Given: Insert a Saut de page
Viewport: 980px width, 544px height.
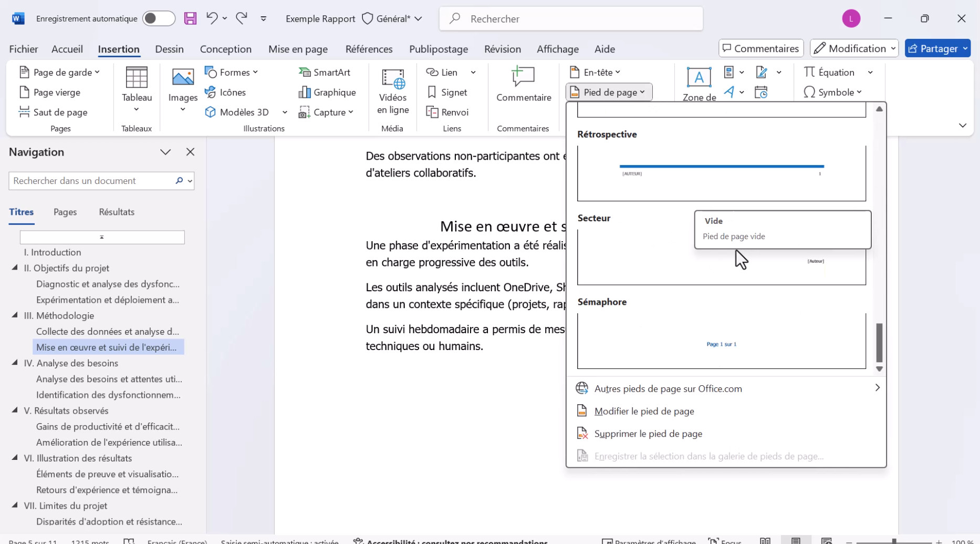Looking at the screenshot, I should click(53, 112).
